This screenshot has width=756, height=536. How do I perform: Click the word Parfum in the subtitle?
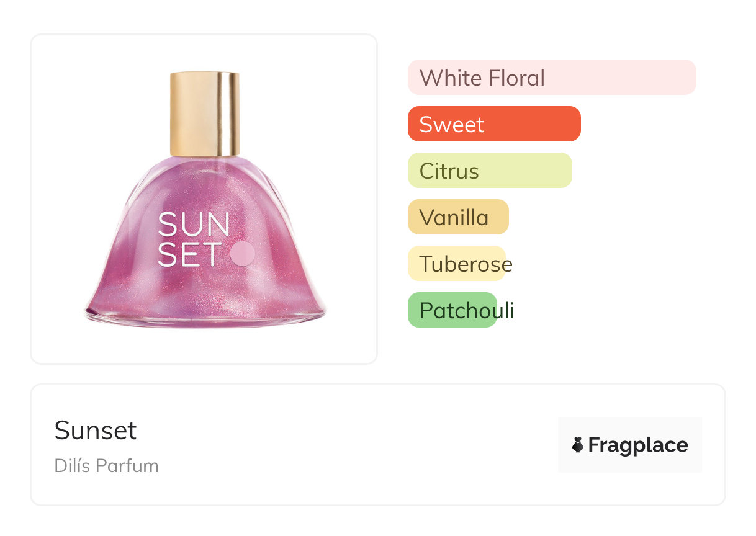(x=132, y=465)
